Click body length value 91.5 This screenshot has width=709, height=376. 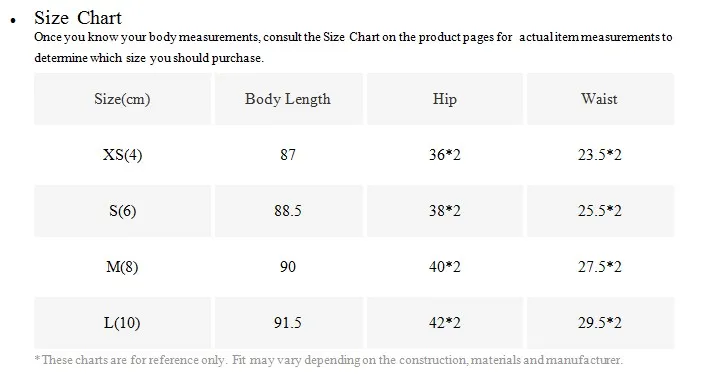(288, 323)
